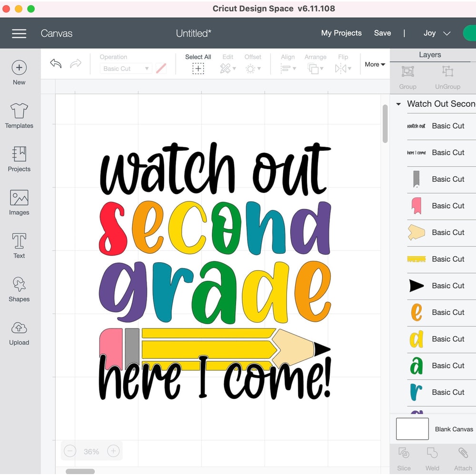This screenshot has height=476, width=476.
Task: Collapse the Watch Out Second group
Action: tap(398, 104)
